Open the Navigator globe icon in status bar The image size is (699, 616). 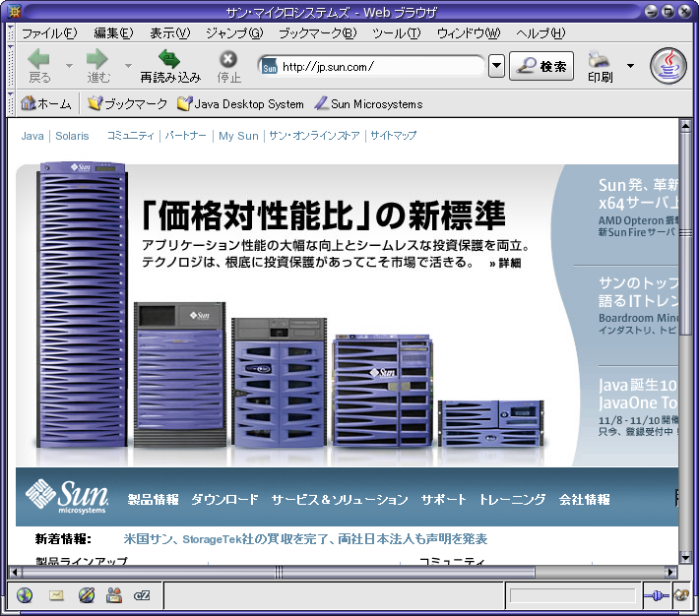pos(25,595)
